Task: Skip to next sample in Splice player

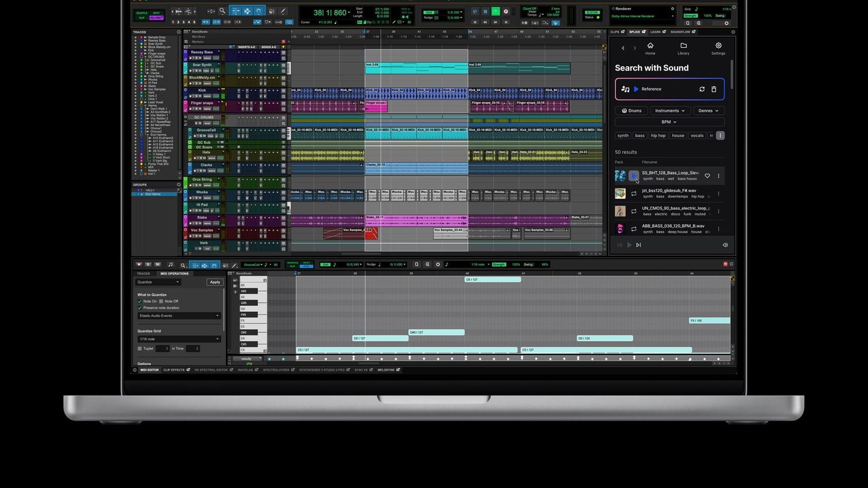Action: [x=639, y=245]
